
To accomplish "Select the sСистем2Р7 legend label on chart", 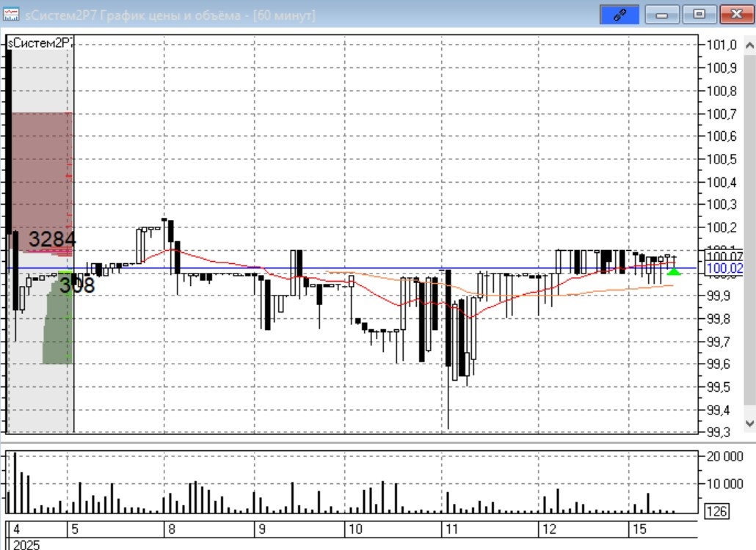I will 40,43.
